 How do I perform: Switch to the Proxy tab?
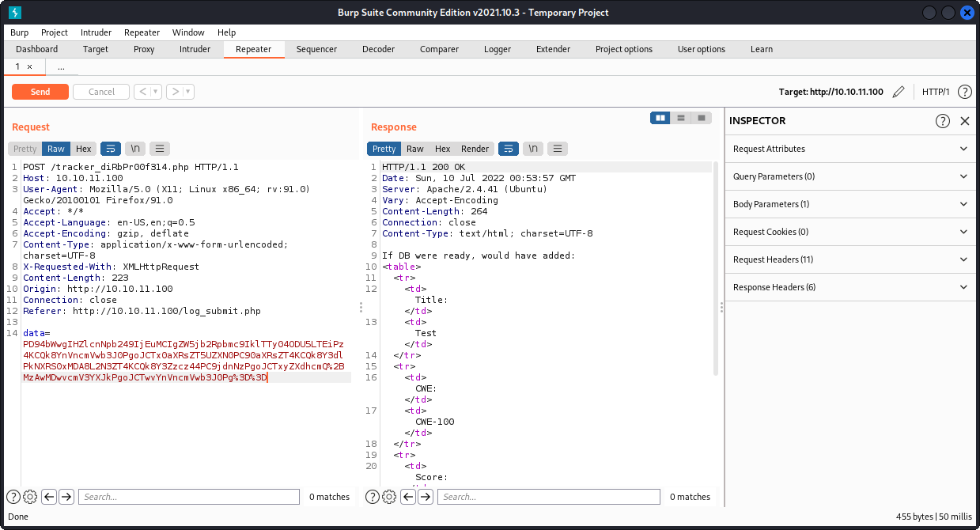[x=144, y=49]
